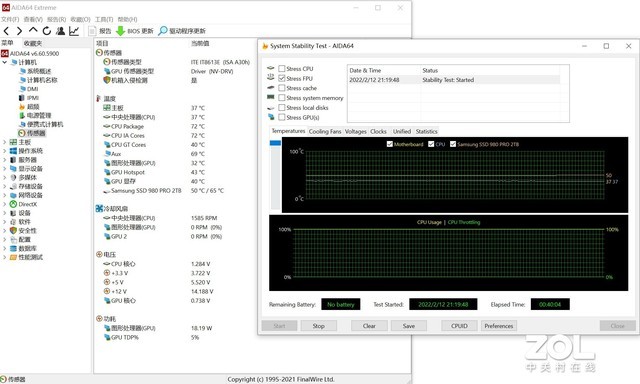Open the Statistics tab
Screen dimensions: 640x384
[427, 131]
